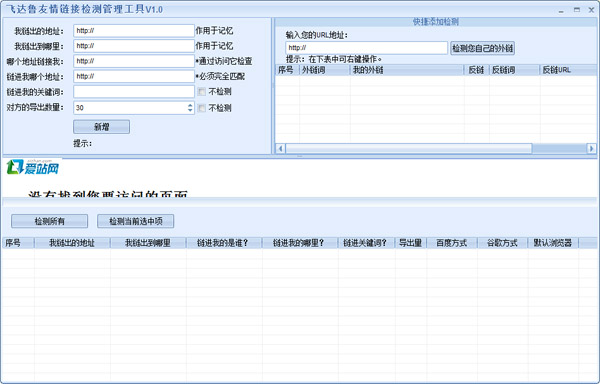Click the 我链出到哪里 input field
The image size is (600, 384).
pyautogui.click(x=134, y=46)
